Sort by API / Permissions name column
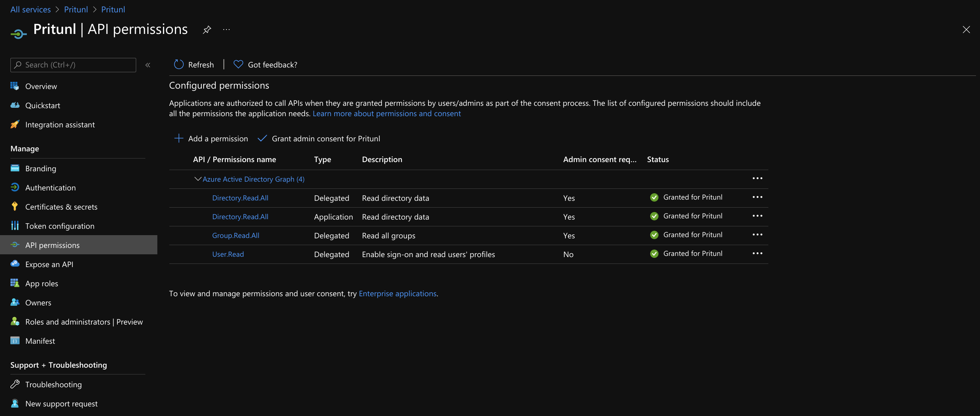The width and height of the screenshot is (980, 416). tap(234, 159)
